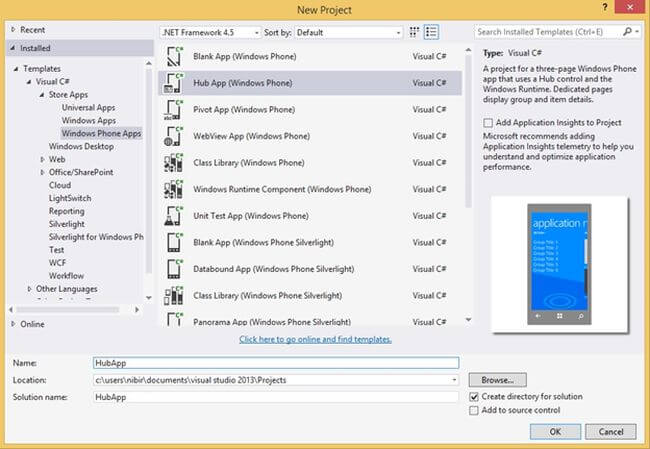Click the template list scroll up arrow
The height and width of the screenshot is (449, 650).
click(468, 50)
